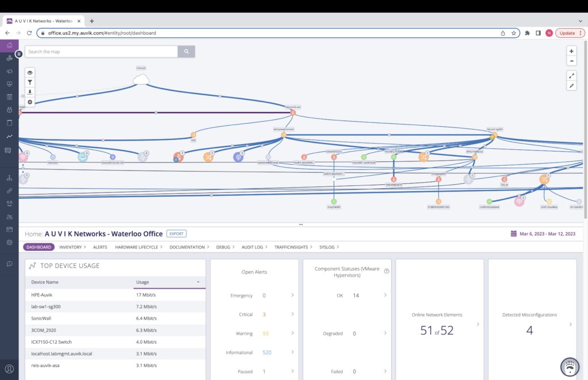This screenshot has width=588, height=380.
Task: Expand Warning alerts chevron
Action: click(x=292, y=333)
